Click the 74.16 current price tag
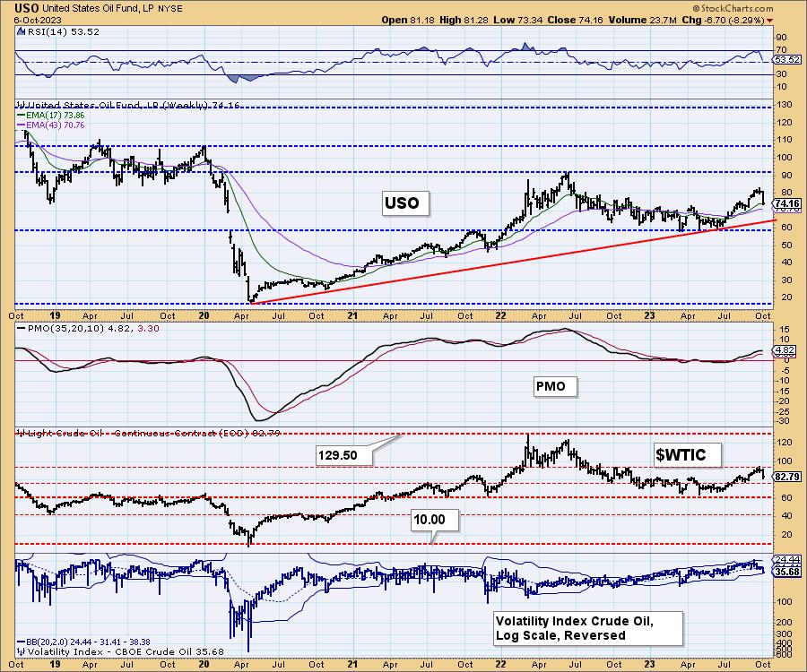Image resolution: width=807 pixels, height=672 pixels. pos(787,203)
